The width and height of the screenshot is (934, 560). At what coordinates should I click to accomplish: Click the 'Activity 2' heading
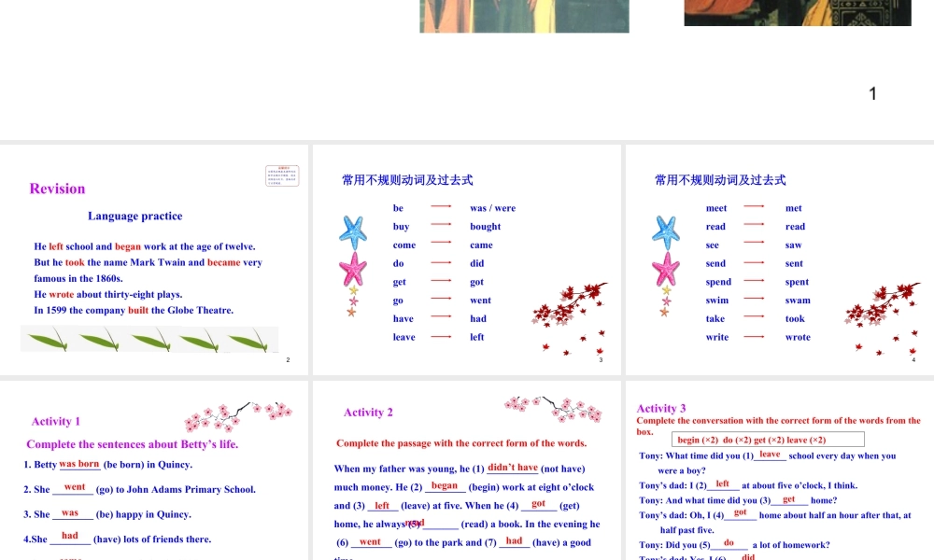pos(368,412)
